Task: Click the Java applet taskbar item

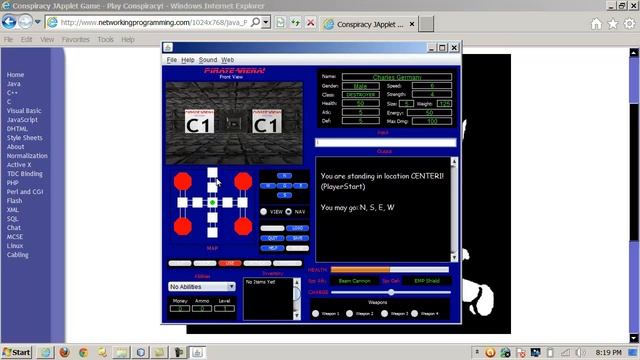Action: (x=197, y=352)
